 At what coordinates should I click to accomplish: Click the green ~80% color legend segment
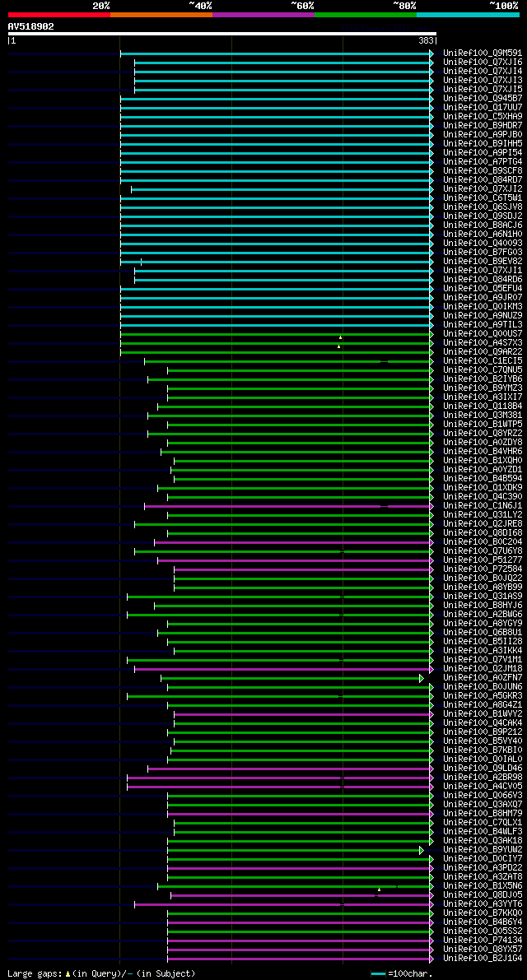point(366,14)
